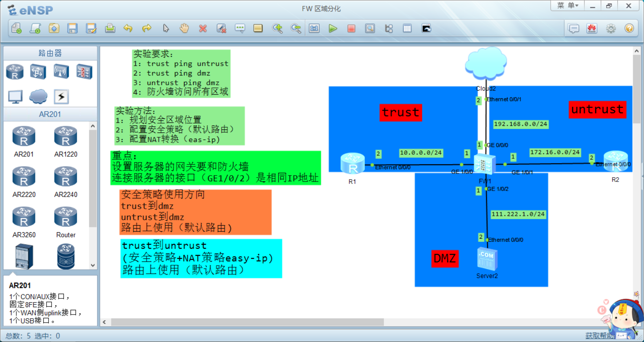
Task: Add a text note to canvas
Action: point(240,29)
